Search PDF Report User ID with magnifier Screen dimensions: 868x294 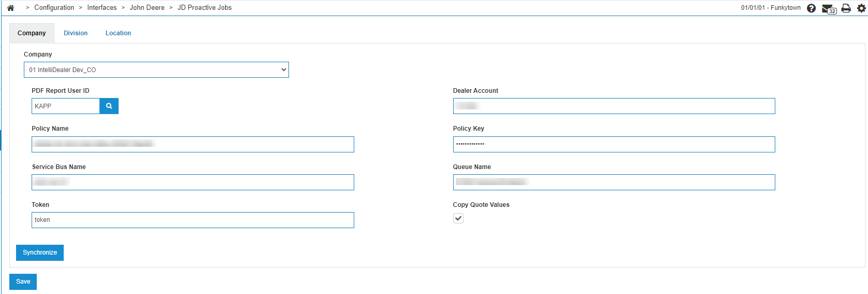[109, 106]
